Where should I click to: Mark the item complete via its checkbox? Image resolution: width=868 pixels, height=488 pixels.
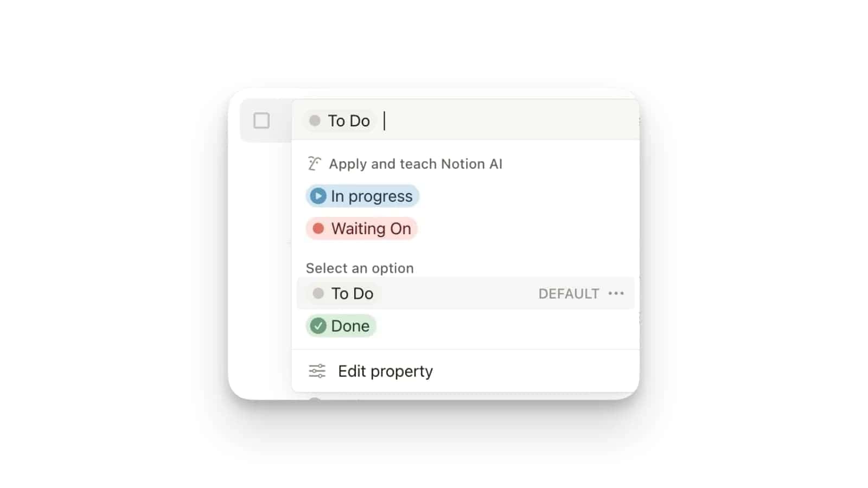[261, 120]
